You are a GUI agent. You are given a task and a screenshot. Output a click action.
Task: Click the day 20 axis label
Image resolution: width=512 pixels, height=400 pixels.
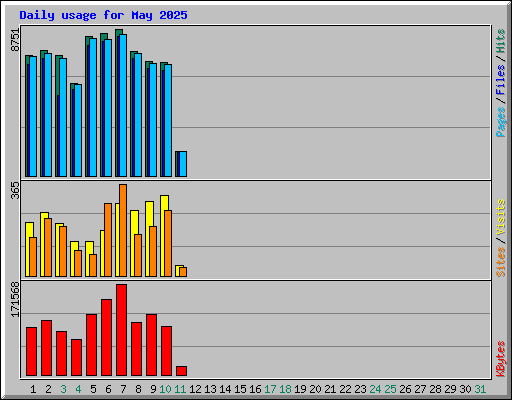click(315, 389)
